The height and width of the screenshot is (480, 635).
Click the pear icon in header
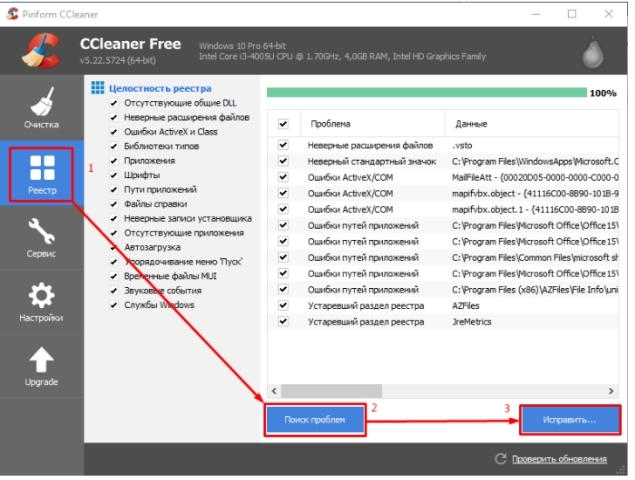[593, 52]
